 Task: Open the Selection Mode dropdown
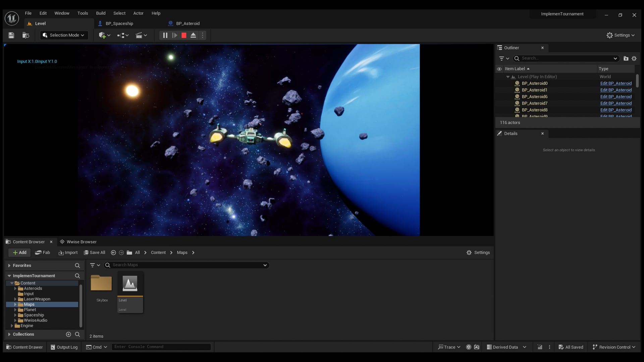point(64,35)
